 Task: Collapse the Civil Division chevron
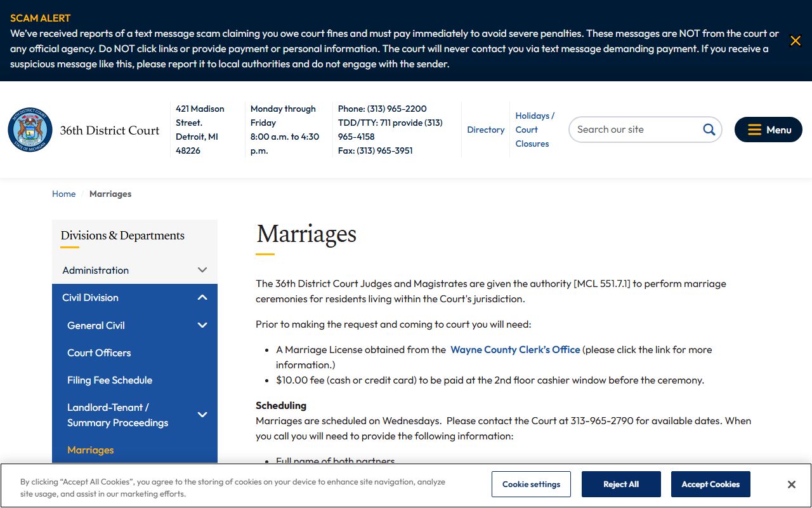click(202, 297)
